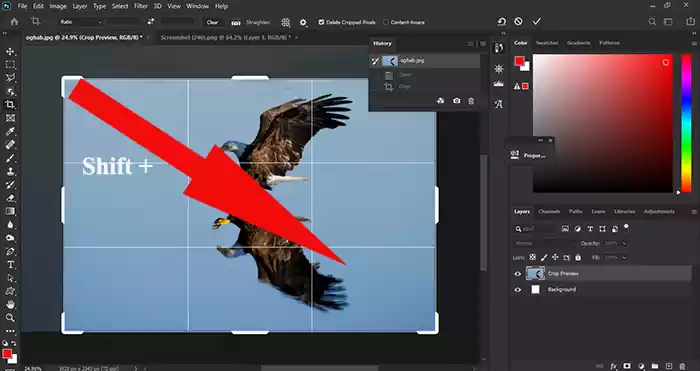Screen dimensions: 700x371
Task: Click the Straighten tool icon
Action: (x=236, y=22)
